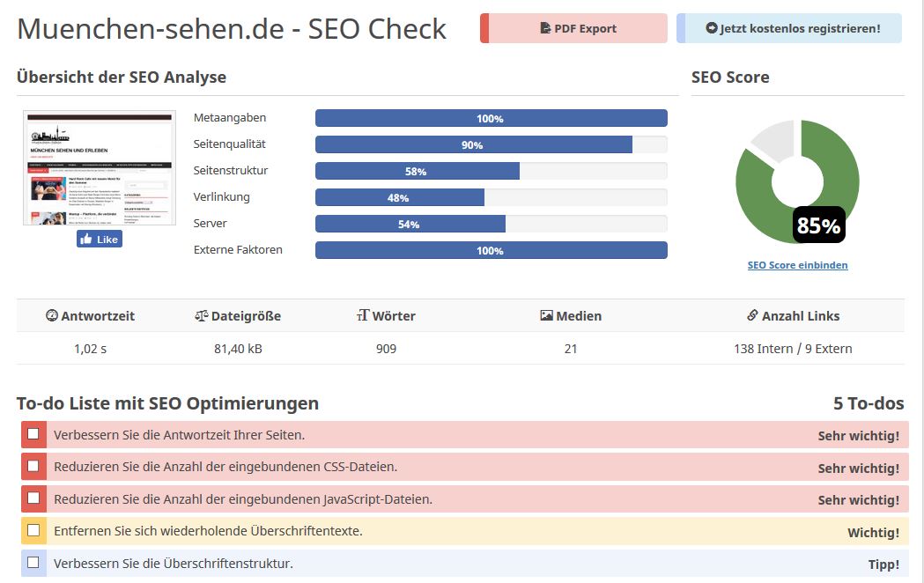
Task: Click the Verlinkung 48% progress bar
Action: tap(492, 197)
